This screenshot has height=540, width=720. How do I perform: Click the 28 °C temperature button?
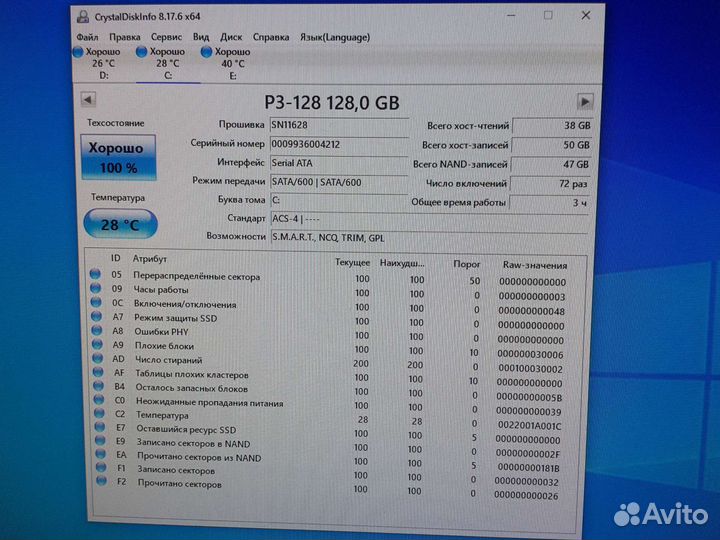click(120, 224)
